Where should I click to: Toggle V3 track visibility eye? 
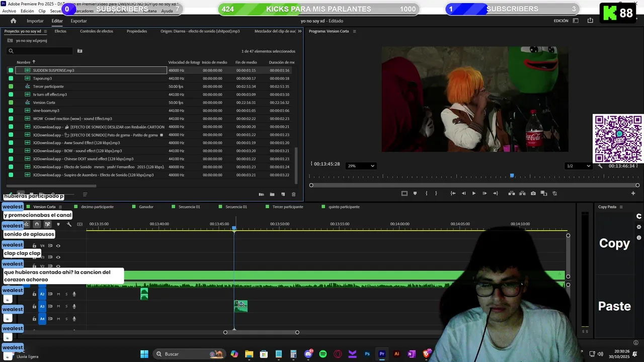58,257
